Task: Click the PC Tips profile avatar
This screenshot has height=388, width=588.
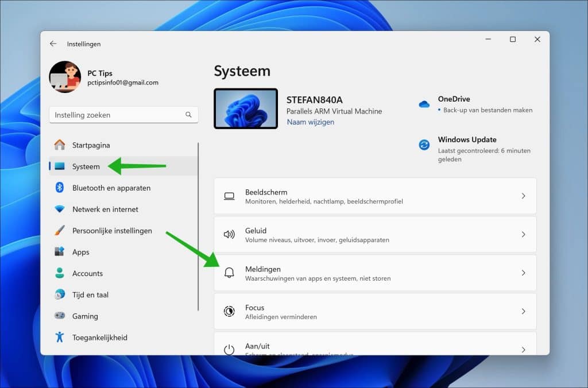Action: click(x=65, y=77)
